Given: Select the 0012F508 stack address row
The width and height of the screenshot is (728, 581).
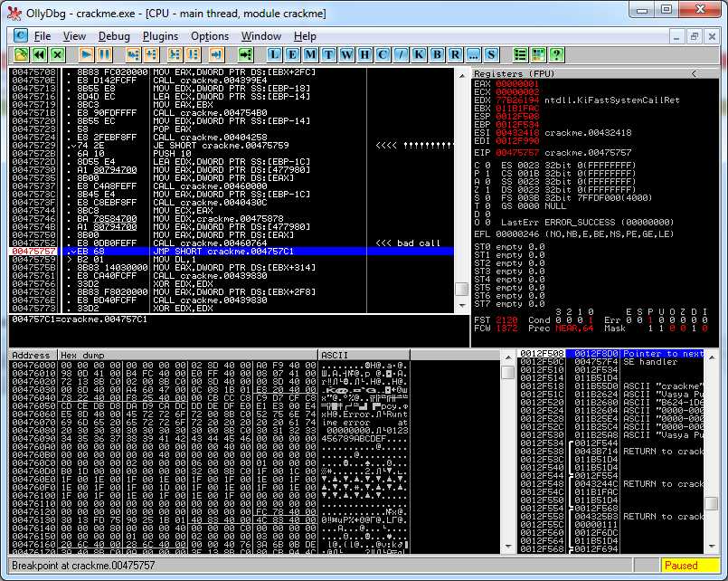Looking at the screenshot, I should click(x=610, y=354).
